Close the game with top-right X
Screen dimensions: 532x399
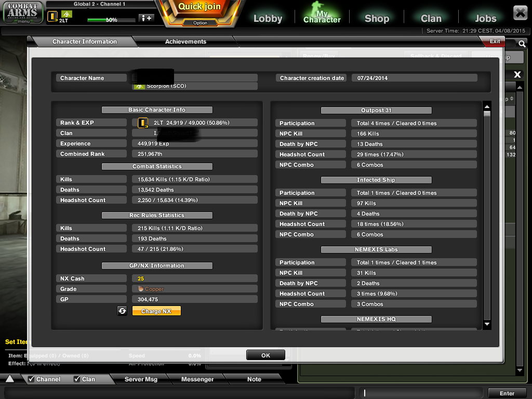click(x=521, y=13)
